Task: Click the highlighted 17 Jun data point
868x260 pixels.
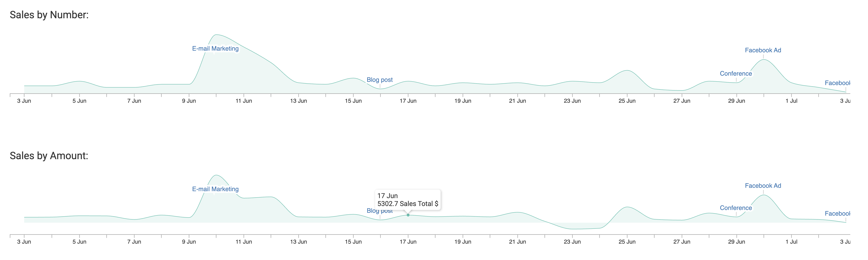Action: (x=408, y=215)
